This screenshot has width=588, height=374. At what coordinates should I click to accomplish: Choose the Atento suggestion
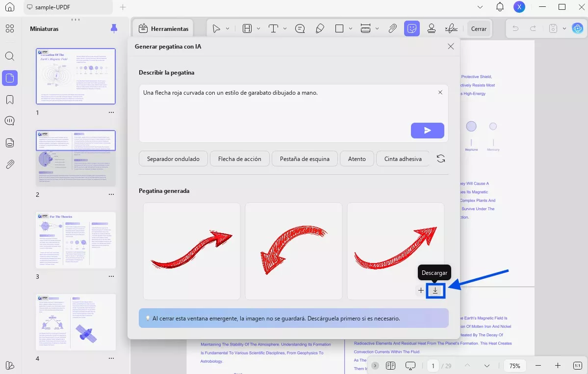pyautogui.click(x=357, y=159)
